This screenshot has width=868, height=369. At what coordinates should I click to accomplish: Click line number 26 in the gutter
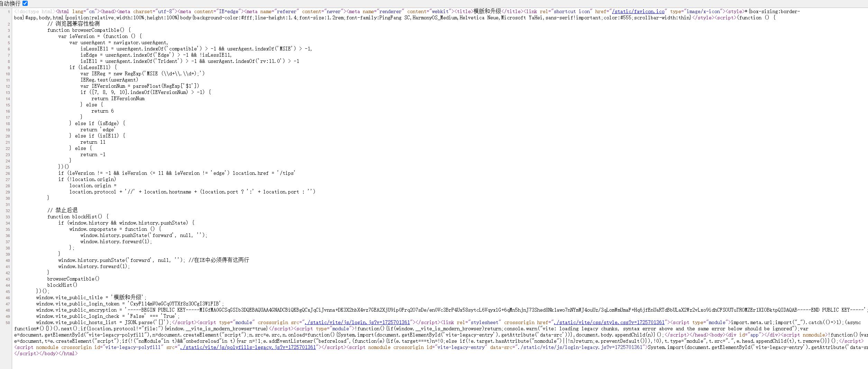(x=8, y=173)
